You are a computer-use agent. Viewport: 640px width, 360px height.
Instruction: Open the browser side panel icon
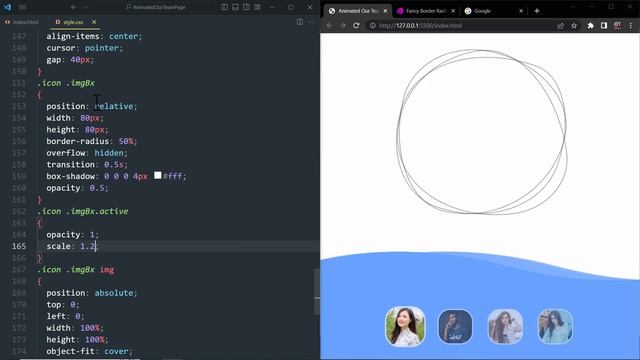point(604,25)
